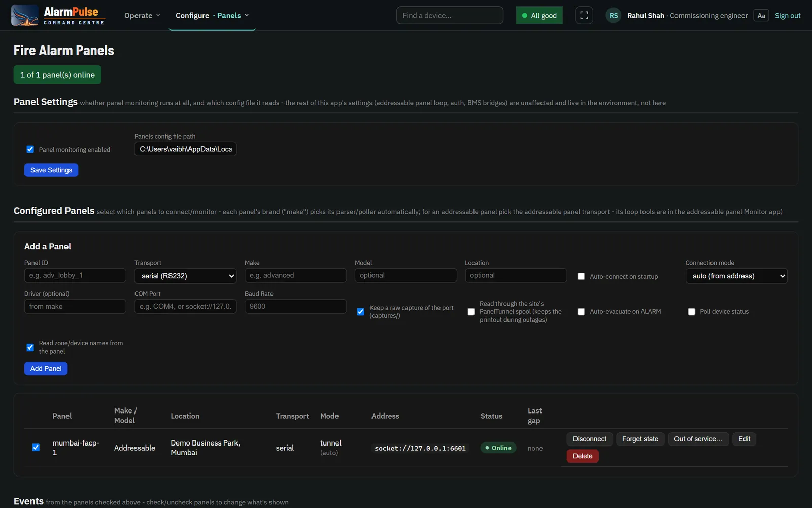Toggle Keep a raw capture checkbox

361,312
